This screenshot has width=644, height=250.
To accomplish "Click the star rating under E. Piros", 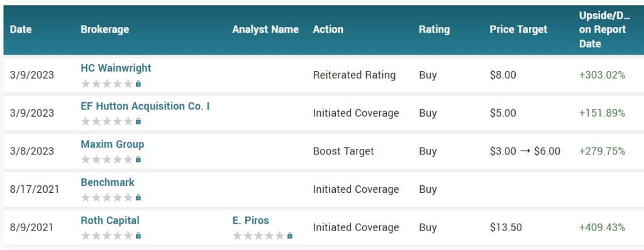I will (258, 236).
